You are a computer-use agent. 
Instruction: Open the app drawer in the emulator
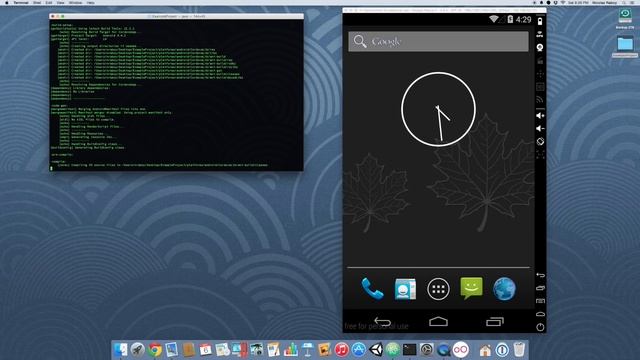tap(438, 289)
